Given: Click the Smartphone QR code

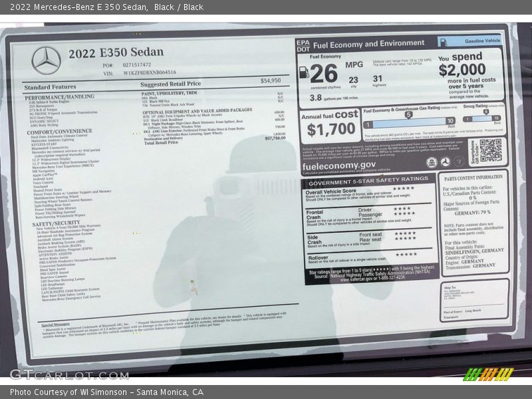Looking at the screenshot, I should click(x=491, y=150).
